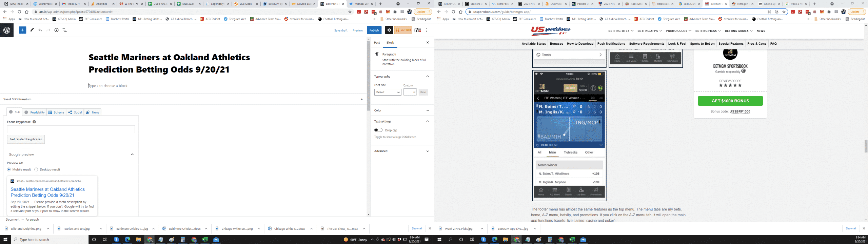This screenshot has width=868, height=244.
Task: Click Get related keyphrases button
Action: [x=26, y=139]
